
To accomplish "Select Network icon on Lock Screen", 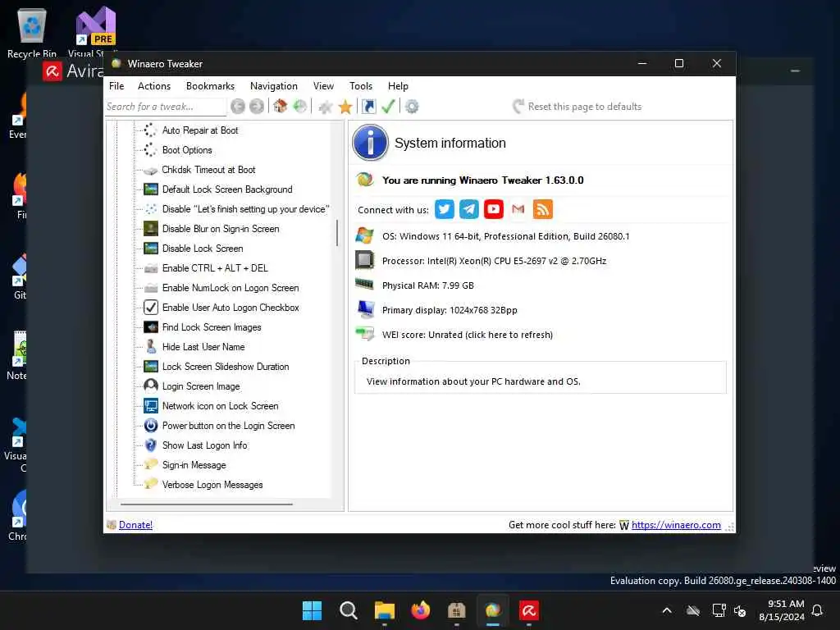I will click(220, 406).
